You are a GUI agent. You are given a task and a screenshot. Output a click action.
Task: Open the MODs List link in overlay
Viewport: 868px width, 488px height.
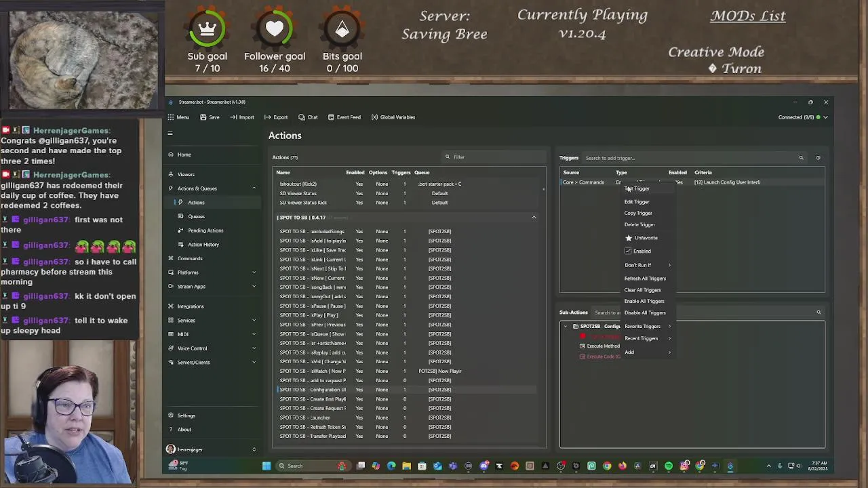pos(748,16)
